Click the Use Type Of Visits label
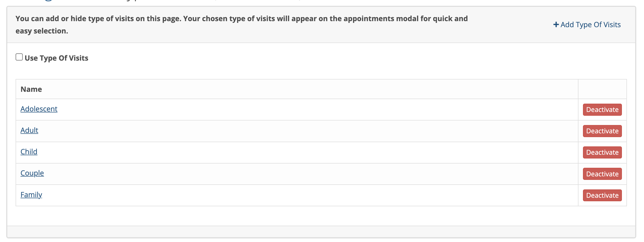Viewport: 644px width, 242px height. 57,58
